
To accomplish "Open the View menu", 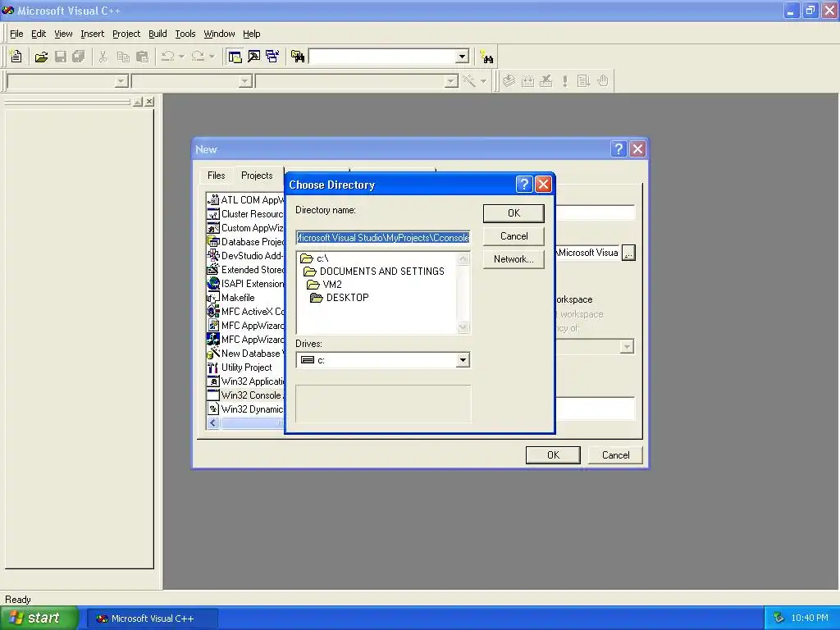I will click(x=63, y=34).
